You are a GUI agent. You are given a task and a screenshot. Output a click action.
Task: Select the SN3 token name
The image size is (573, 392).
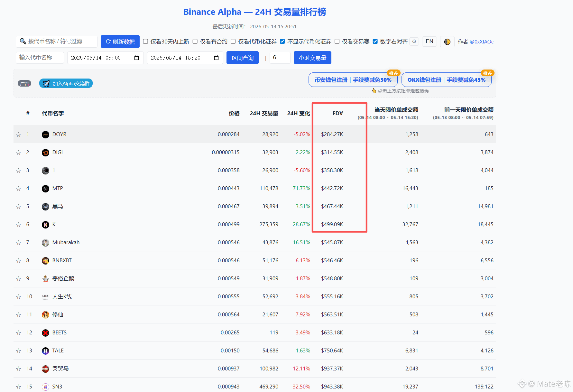[57, 387]
